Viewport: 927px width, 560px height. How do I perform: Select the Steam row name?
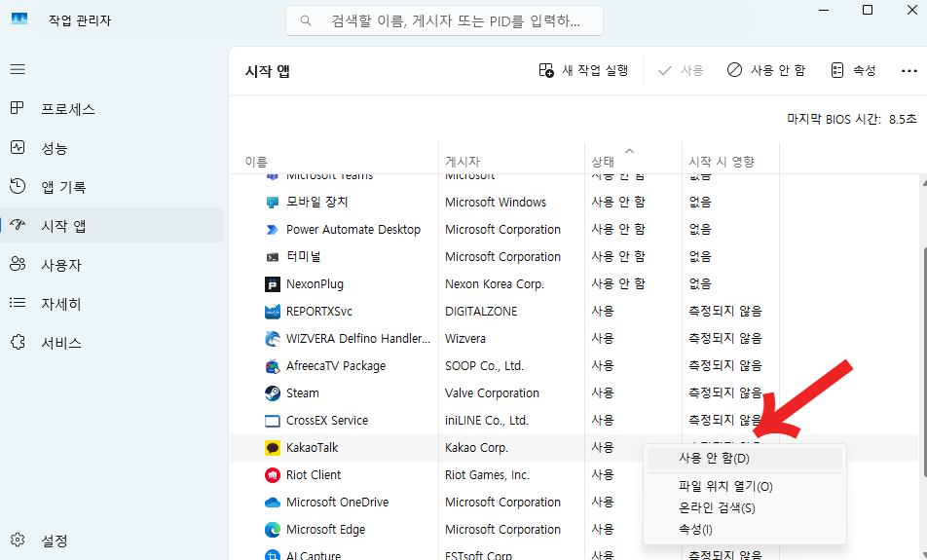pyautogui.click(x=302, y=393)
